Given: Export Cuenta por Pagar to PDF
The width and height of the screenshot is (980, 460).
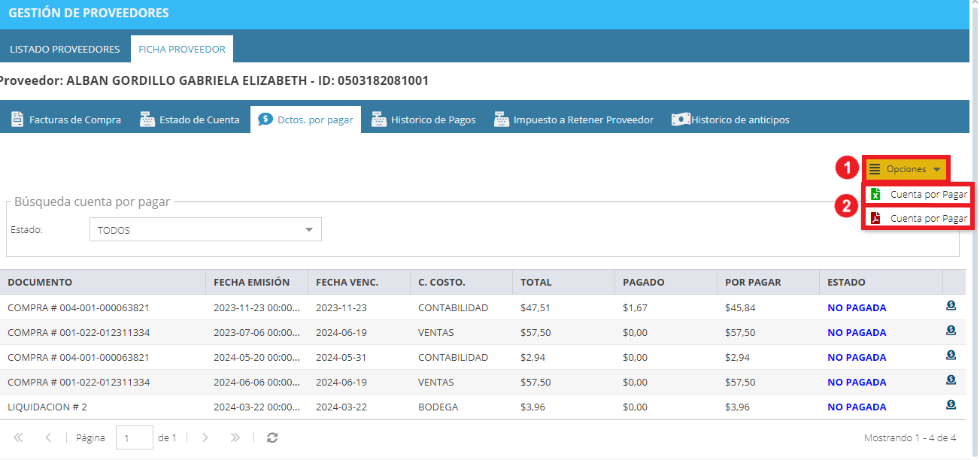Looking at the screenshot, I should [918, 218].
